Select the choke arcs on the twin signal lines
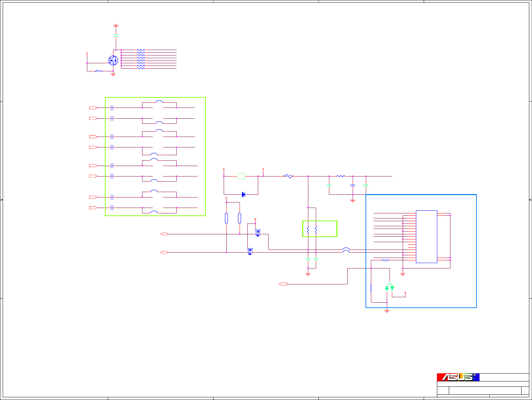 346,250
